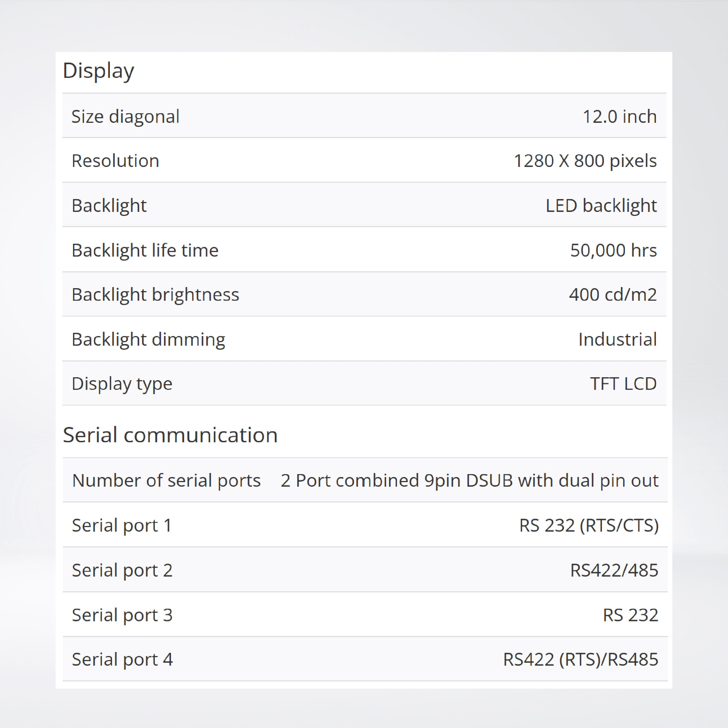Click the 400 cd/m2 value
Image resolution: width=728 pixels, height=728 pixels.
click(x=613, y=294)
